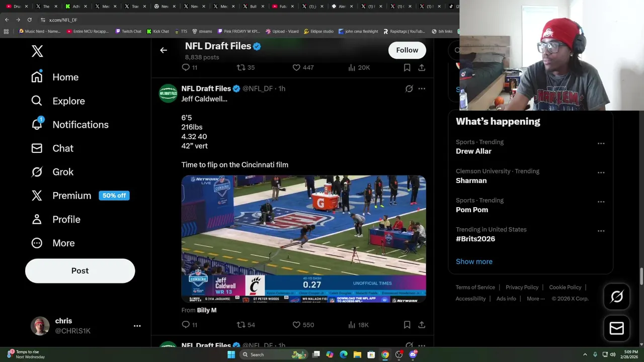
Task: Open @NFL_DF handle on Caldwell post
Action: pos(258,88)
